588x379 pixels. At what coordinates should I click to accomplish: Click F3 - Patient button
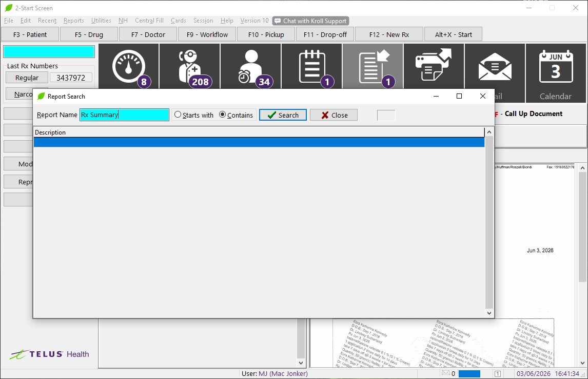[x=30, y=34]
